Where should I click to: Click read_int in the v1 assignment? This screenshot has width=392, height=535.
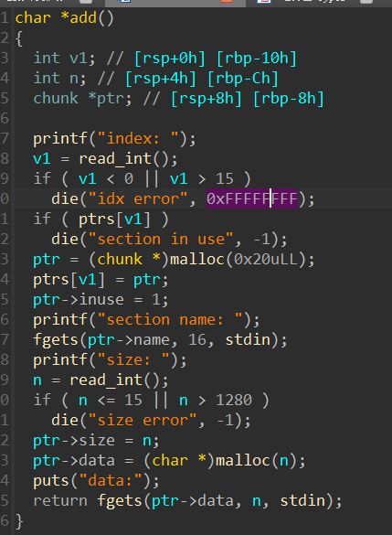point(115,158)
